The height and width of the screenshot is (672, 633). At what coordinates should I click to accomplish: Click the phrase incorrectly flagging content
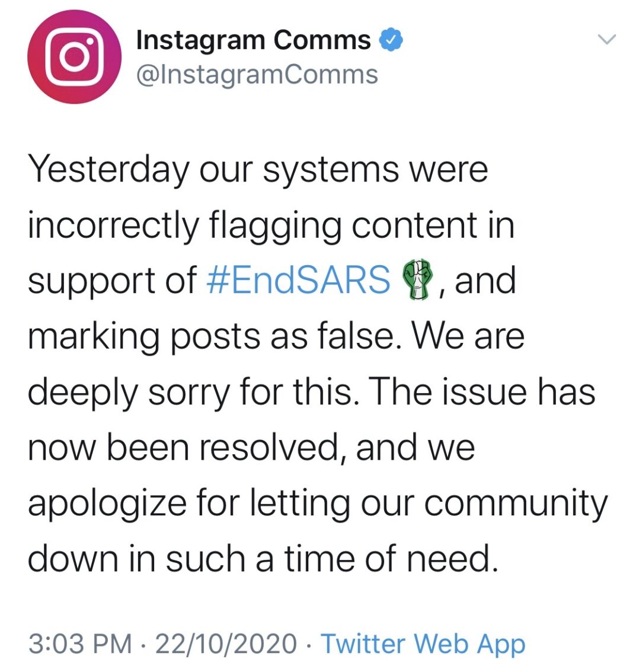(x=252, y=226)
